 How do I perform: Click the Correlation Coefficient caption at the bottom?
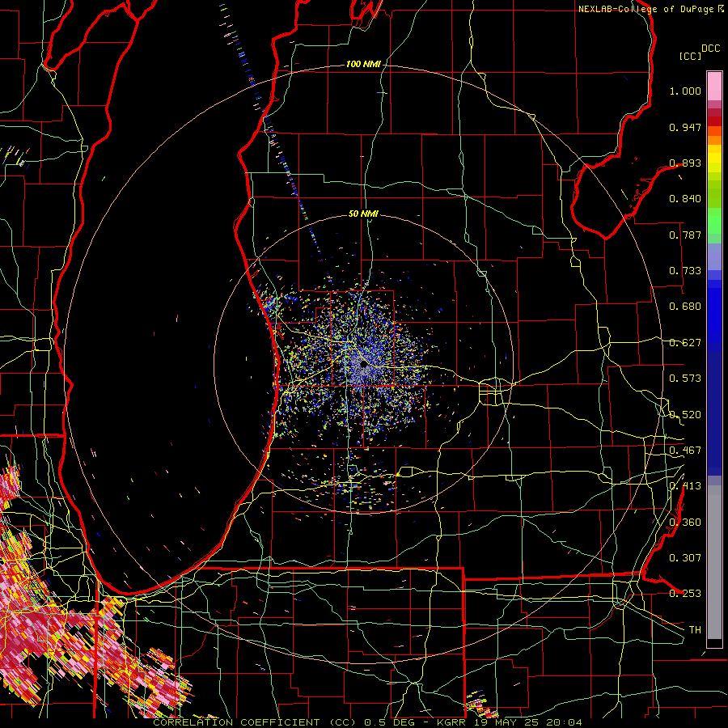click(367, 722)
